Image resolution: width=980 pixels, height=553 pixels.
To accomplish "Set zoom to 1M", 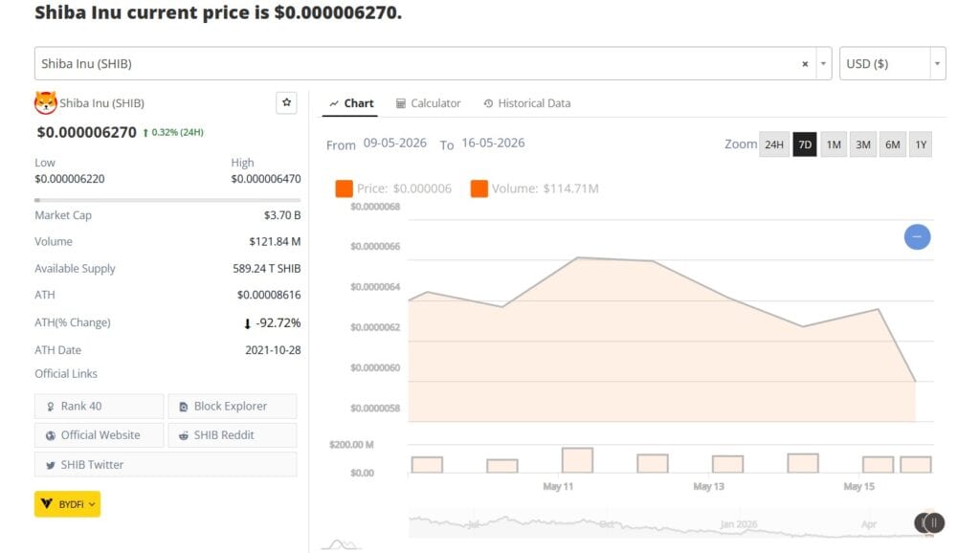I will [x=834, y=144].
